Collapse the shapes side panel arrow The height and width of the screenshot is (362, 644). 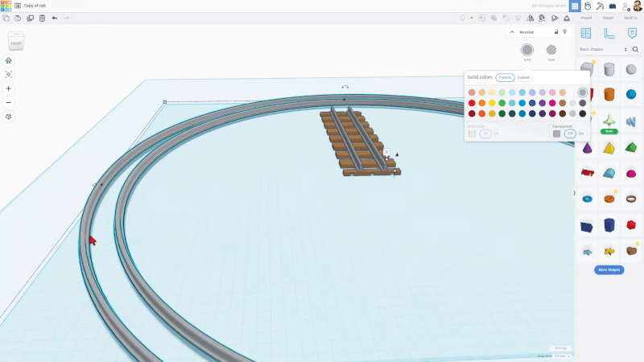pyautogui.click(x=574, y=193)
